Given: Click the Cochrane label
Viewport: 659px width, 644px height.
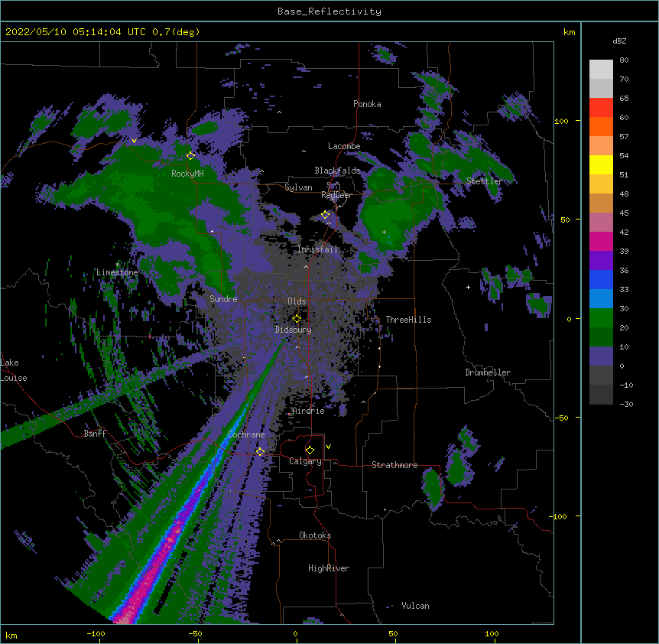Looking at the screenshot, I should coord(246,434).
